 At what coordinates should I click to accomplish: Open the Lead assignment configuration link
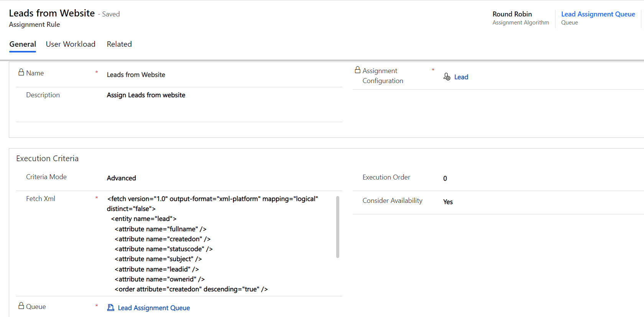pos(461,77)
